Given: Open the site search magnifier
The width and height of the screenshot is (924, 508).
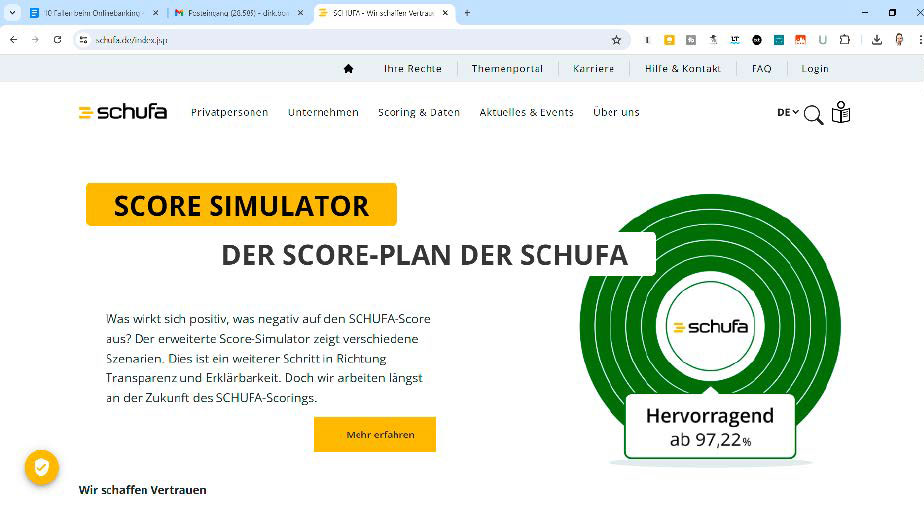Looking at the screenshot, I should pyautogui.click(x=813, y=114).
